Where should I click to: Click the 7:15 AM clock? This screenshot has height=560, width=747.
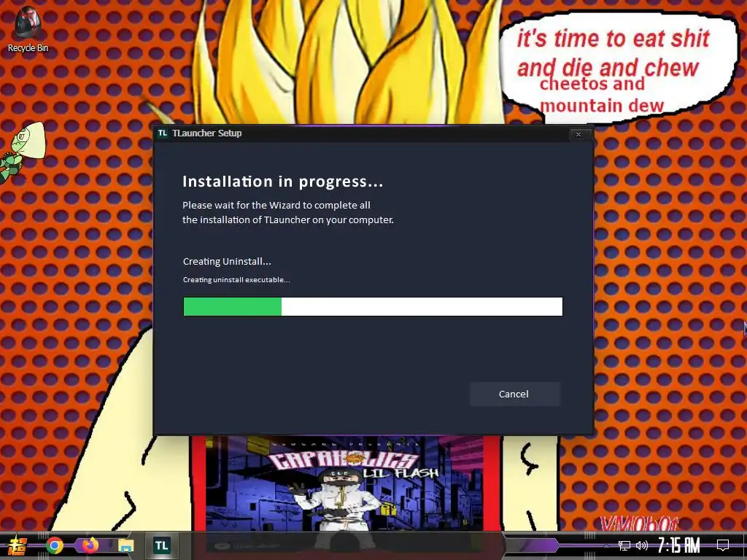(x=679, y=545)
